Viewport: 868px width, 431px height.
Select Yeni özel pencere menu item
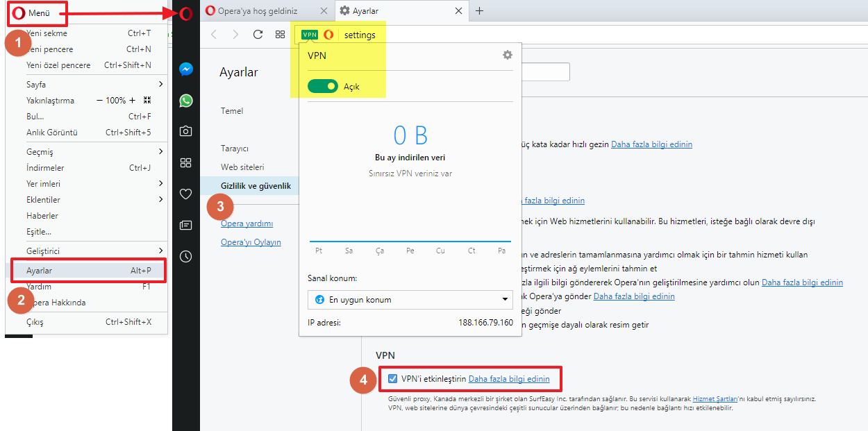click(x=87, y=65)
